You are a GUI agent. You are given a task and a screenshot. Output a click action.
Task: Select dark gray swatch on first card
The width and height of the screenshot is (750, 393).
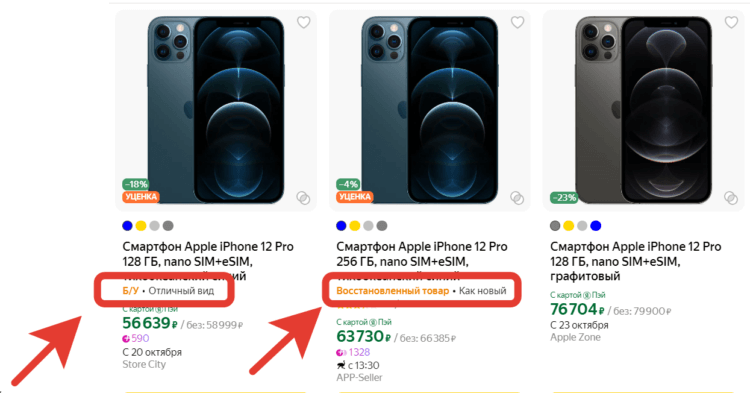[x=168, y=226]
